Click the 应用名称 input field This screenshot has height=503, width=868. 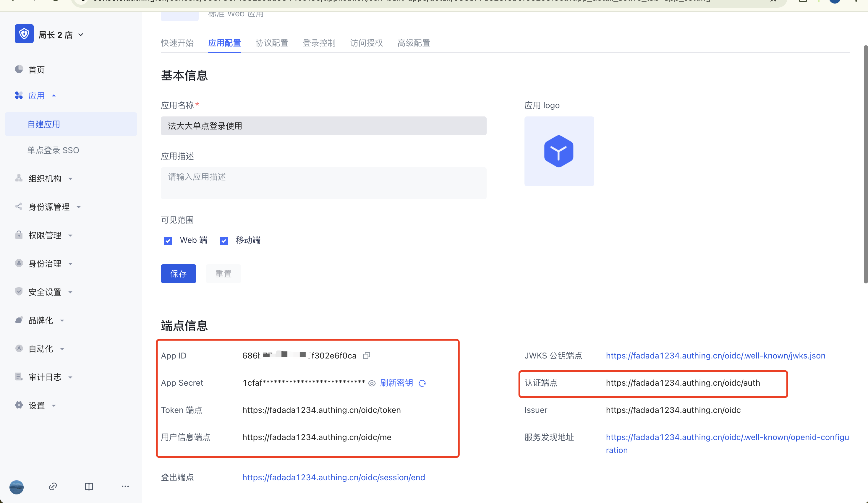[323, 126]
